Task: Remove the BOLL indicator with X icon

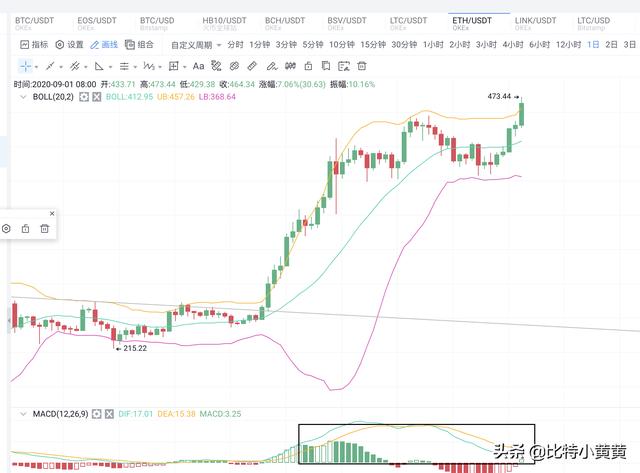Action: (97, 97)
